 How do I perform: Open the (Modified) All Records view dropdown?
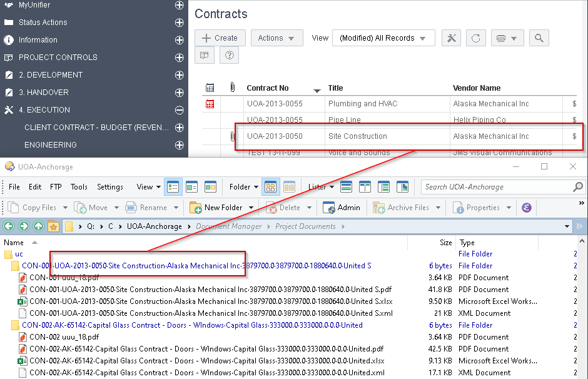click(383, 38)
